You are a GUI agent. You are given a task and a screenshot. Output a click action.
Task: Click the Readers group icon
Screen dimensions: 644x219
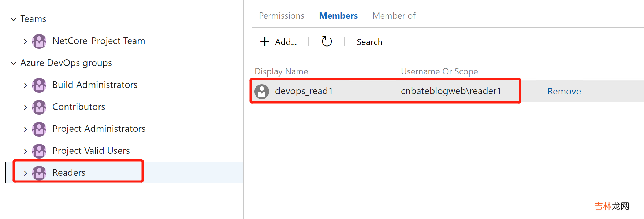[39, 173]
